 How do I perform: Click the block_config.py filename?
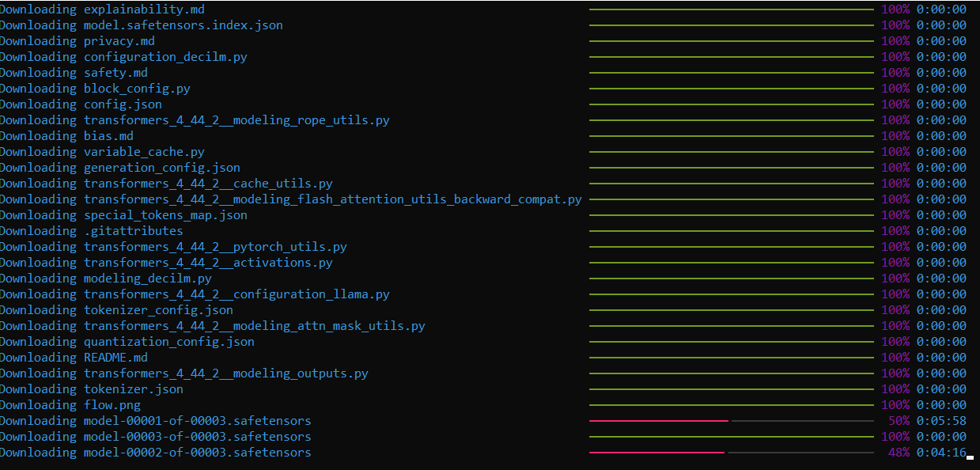point(137,89)
